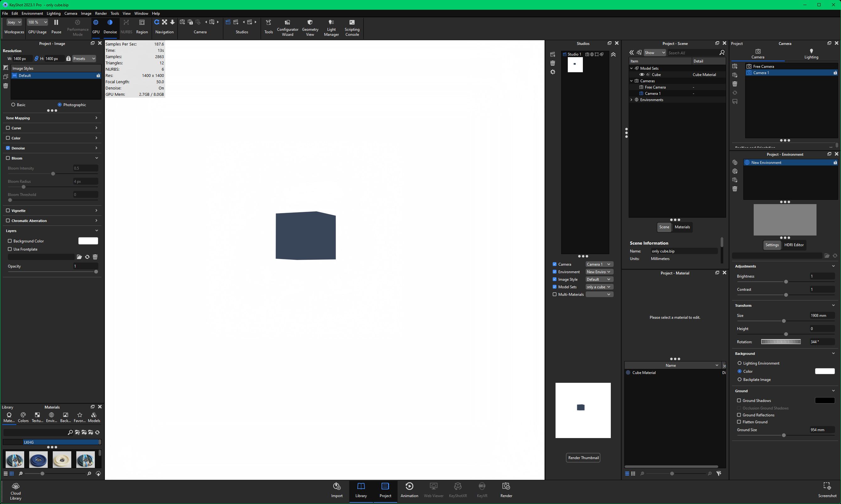The height and width of the screenshot is (504, 841).
Task: Enable Ground Shadows checkbox
Action: (739, 401)
